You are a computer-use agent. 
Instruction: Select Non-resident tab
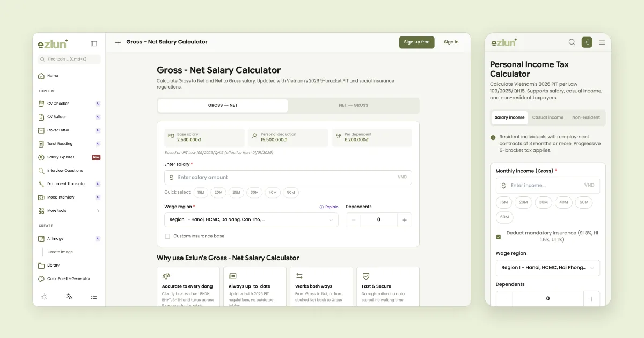pyautogui.click(x=586, y=117)
